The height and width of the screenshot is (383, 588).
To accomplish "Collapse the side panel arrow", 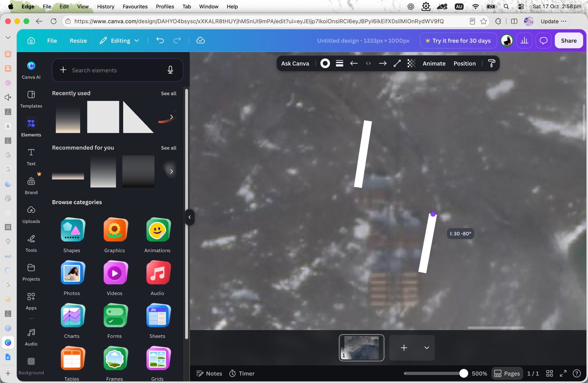I will (x=190, y=217).
